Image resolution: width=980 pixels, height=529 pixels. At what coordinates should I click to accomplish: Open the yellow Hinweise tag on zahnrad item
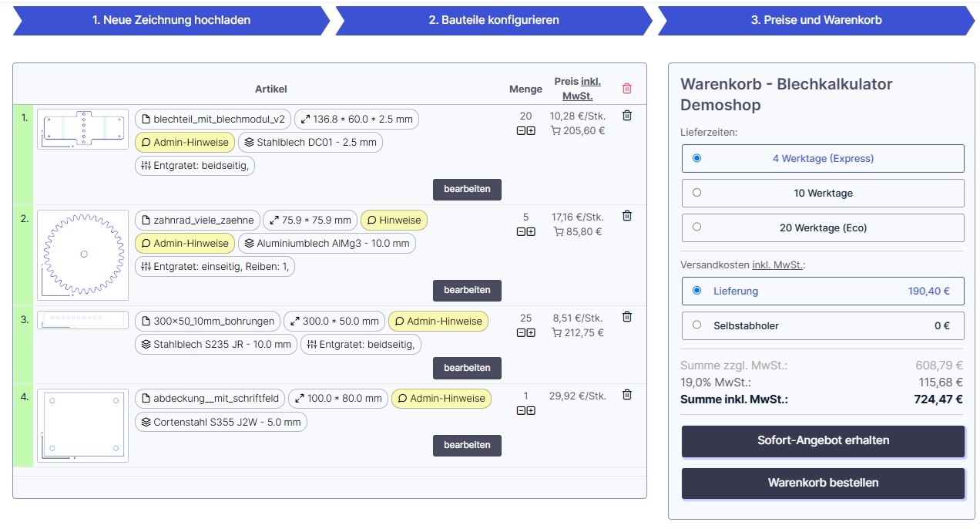click(394, 220)
